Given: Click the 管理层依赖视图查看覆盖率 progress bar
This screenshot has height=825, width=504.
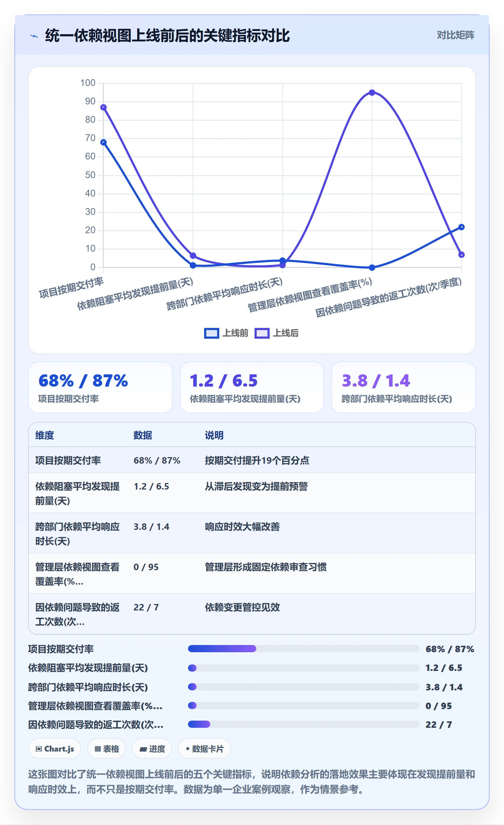Looking at the screenshot, I should [x=303, y=705].
